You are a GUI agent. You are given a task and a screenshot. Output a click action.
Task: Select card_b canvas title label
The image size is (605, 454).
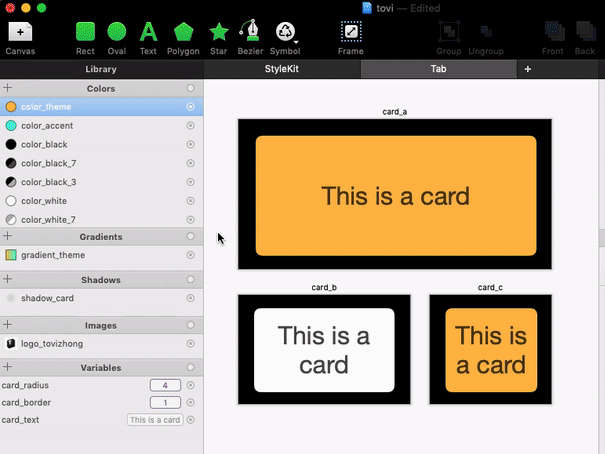(324, 287)
